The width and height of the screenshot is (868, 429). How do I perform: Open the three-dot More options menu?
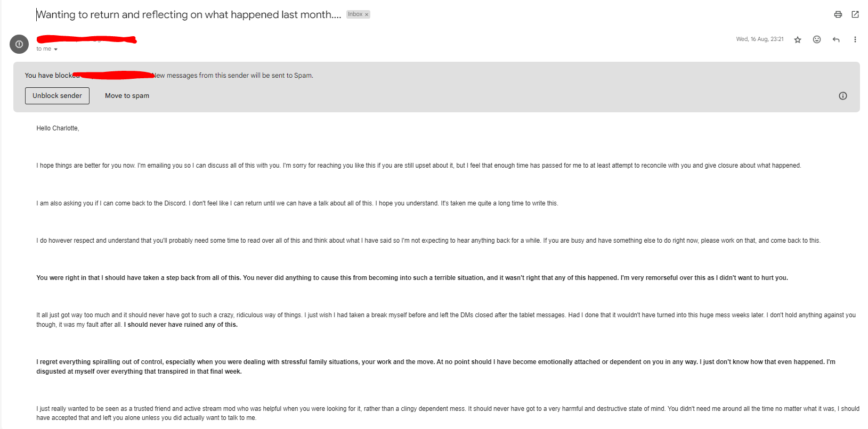point(855,39)
